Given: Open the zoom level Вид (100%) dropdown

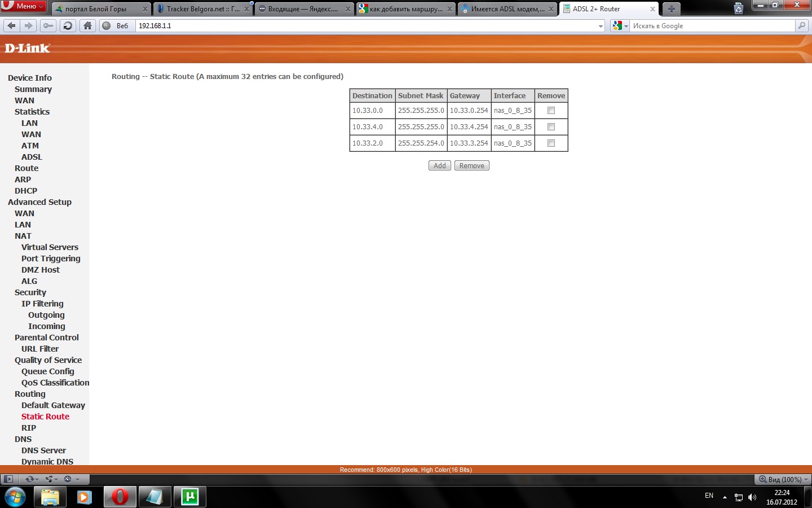Looking at the screenshot, I should pos(784,479).
